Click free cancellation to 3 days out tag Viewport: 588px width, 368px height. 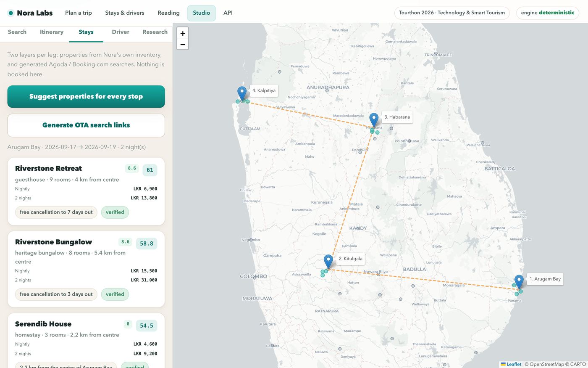(x=56, y=294)
